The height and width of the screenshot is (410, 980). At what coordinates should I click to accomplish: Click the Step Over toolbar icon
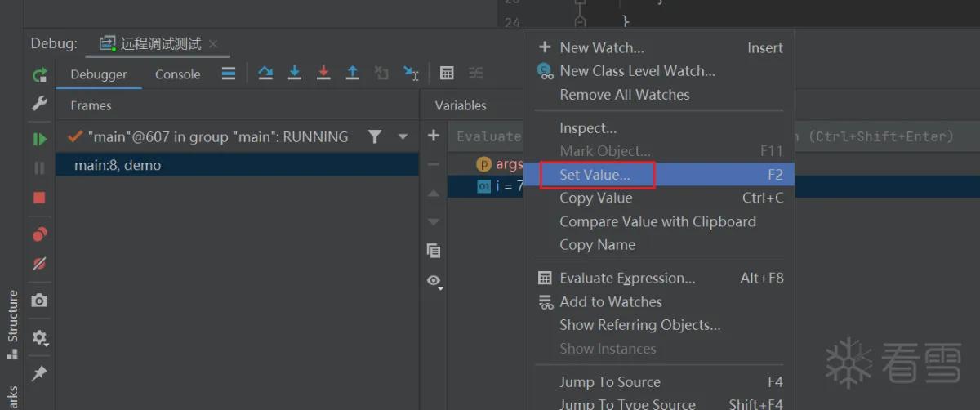point(265,74)
